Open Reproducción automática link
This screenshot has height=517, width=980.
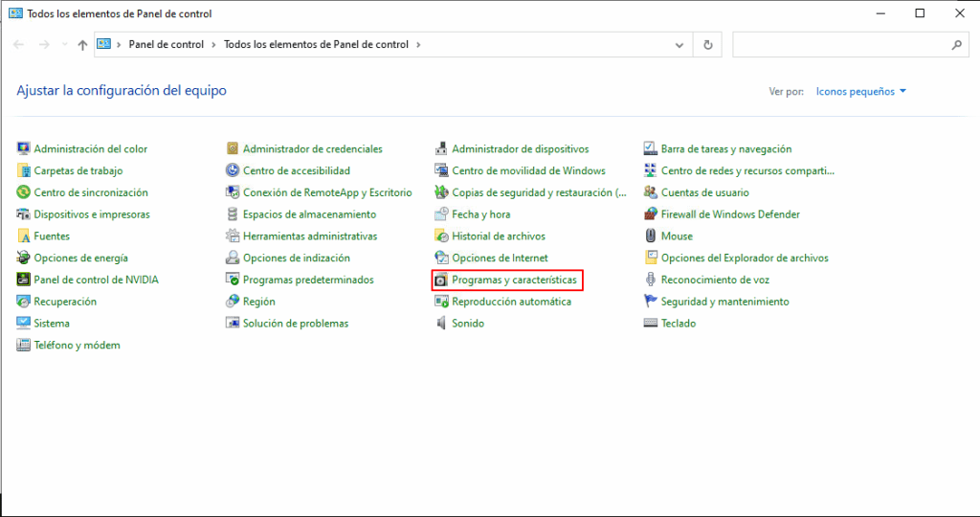pyautogui.click(x=512, y=302)
